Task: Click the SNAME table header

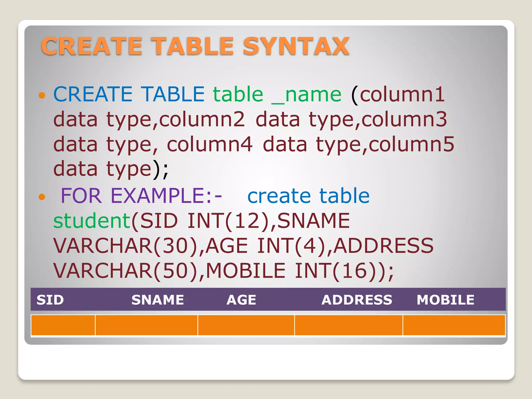Action: pyautogui.click(x=158, y=300)
